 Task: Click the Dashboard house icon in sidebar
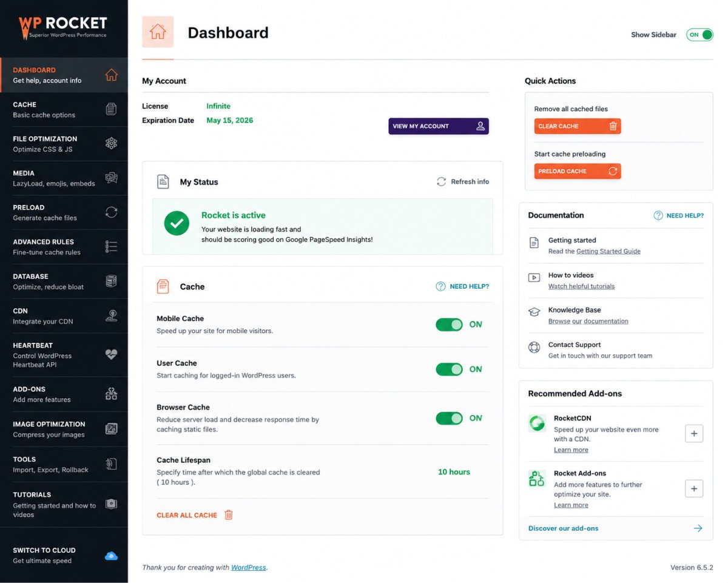click(x=111, y=75)
